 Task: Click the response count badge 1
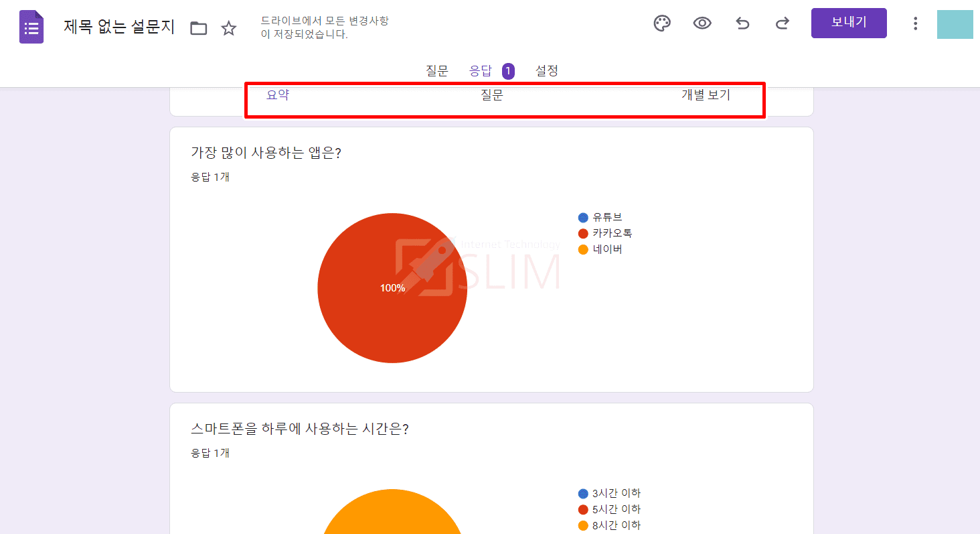[x=508, y=71]
